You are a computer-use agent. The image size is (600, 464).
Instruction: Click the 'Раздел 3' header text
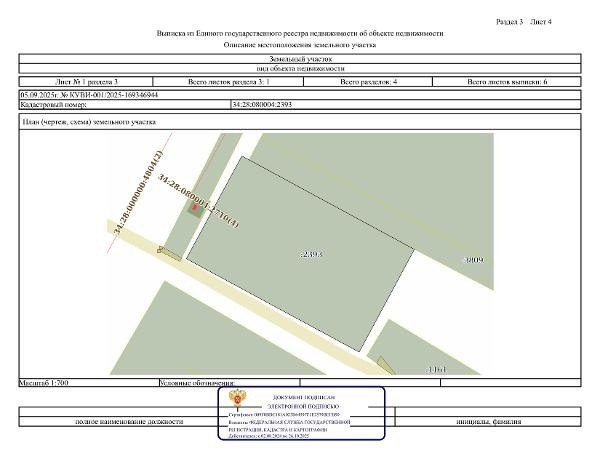509,22
